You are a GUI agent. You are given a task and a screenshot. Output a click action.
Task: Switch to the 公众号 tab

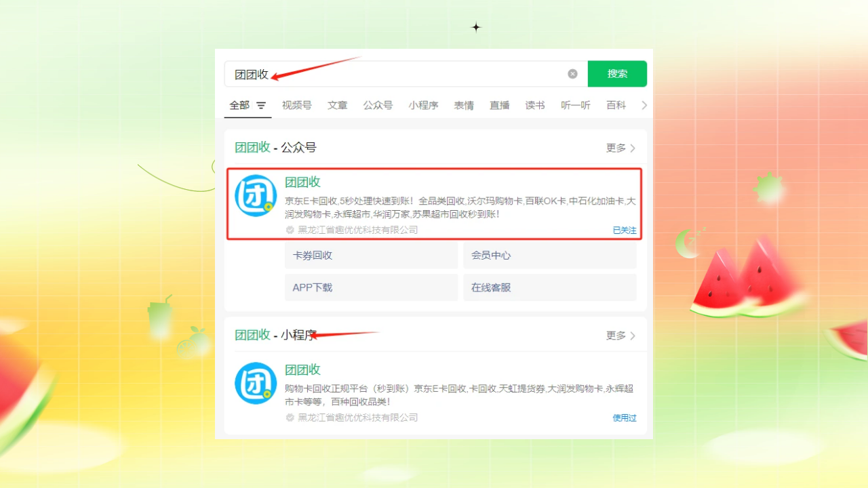(x=378, y=105)
